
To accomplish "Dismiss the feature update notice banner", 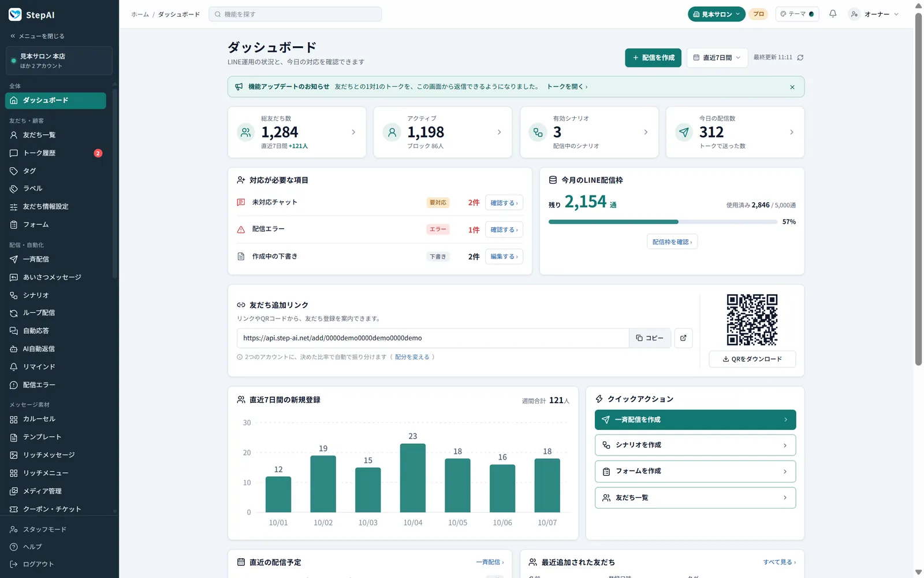I will [x=792, y=87].
